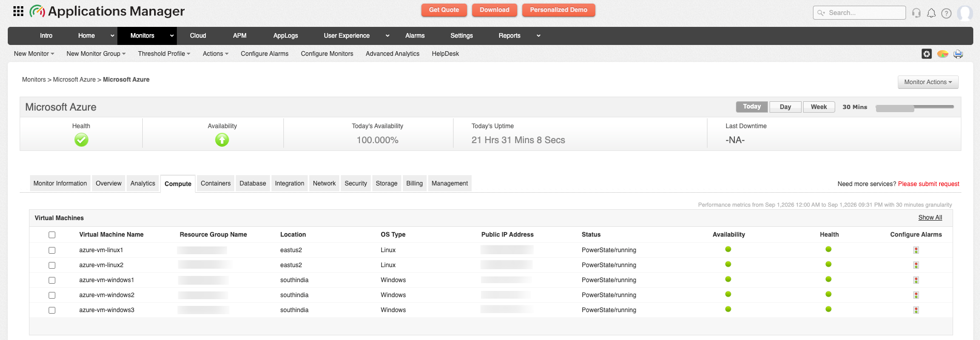Click the Get Quote button
Image resolution: width=980 pixels, height=340 pixels.
click(x=444, y=10)
